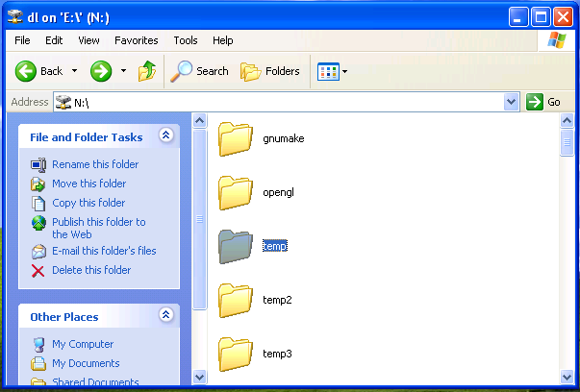Click E-mail this folder's files link
This screenshot has width=580, height=392.
(104, 251)
